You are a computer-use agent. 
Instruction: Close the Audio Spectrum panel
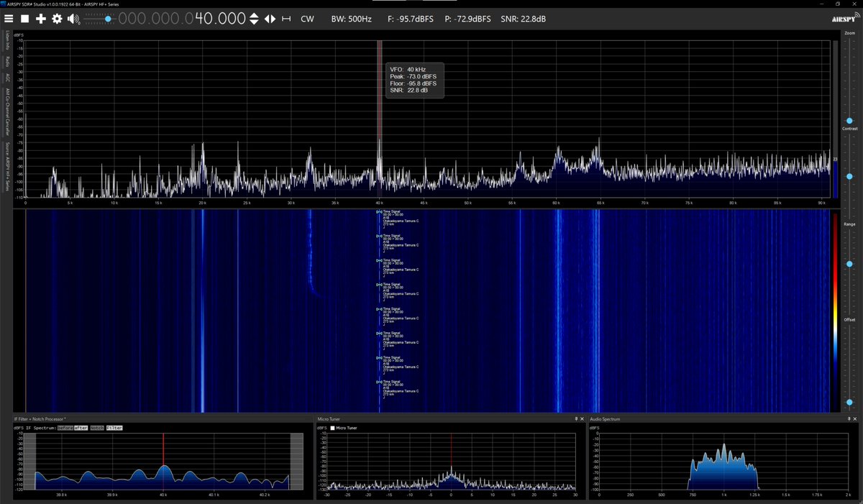[x=855, y=418]
